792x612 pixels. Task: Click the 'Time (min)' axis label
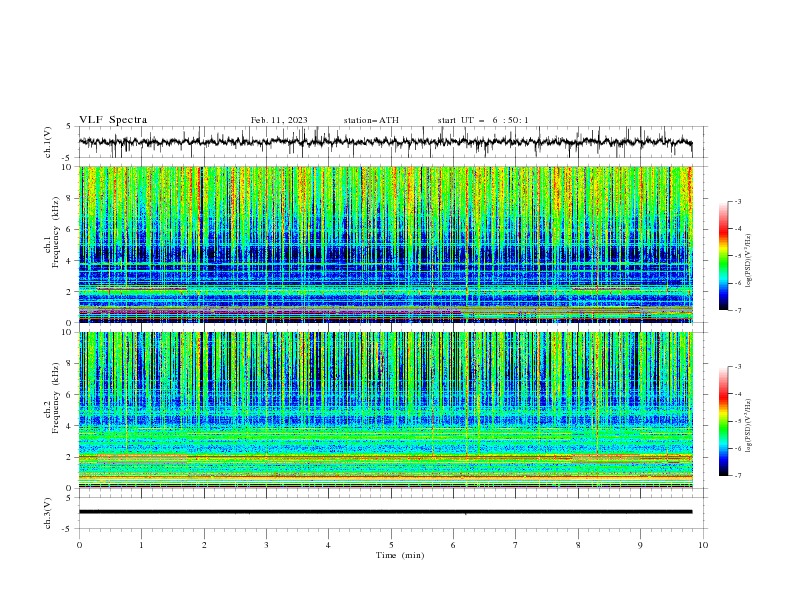coord(400,555)
